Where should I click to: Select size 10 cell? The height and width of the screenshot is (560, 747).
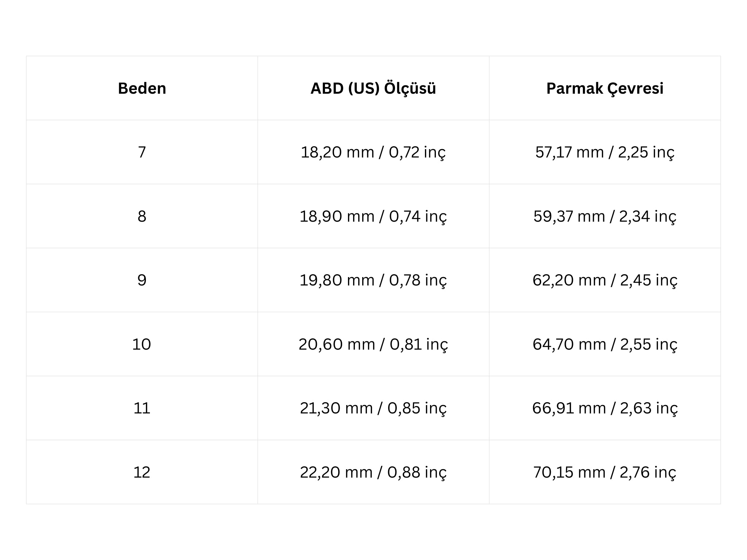pyautogui.click(x=142, y=345)
